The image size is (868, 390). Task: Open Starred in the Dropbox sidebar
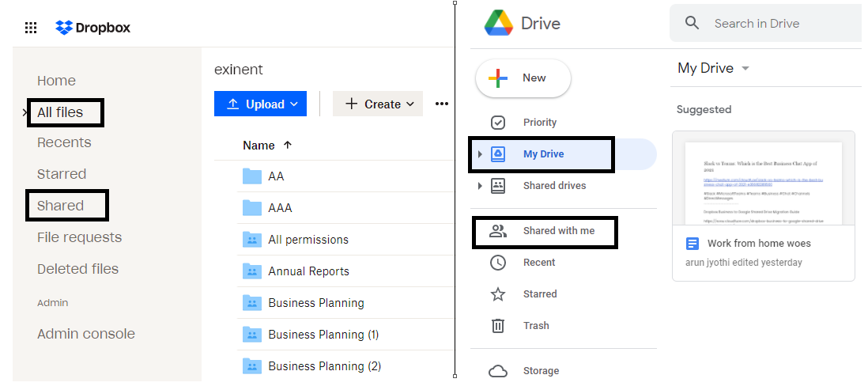(62, 174)
